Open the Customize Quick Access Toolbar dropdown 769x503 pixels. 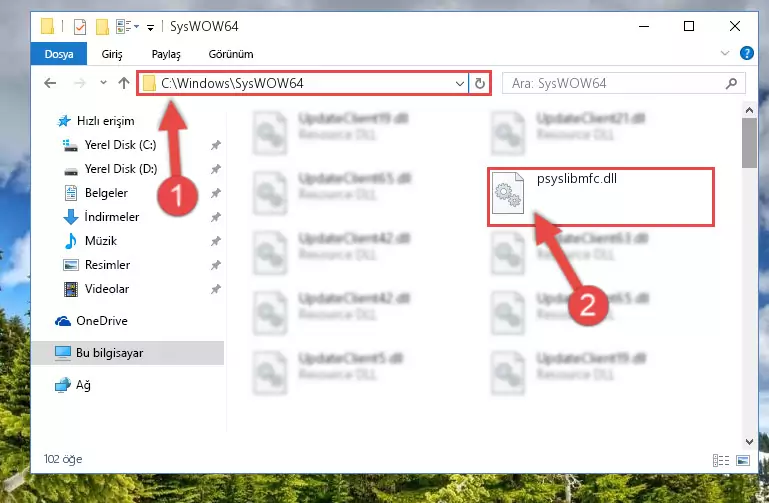[151, 27]
